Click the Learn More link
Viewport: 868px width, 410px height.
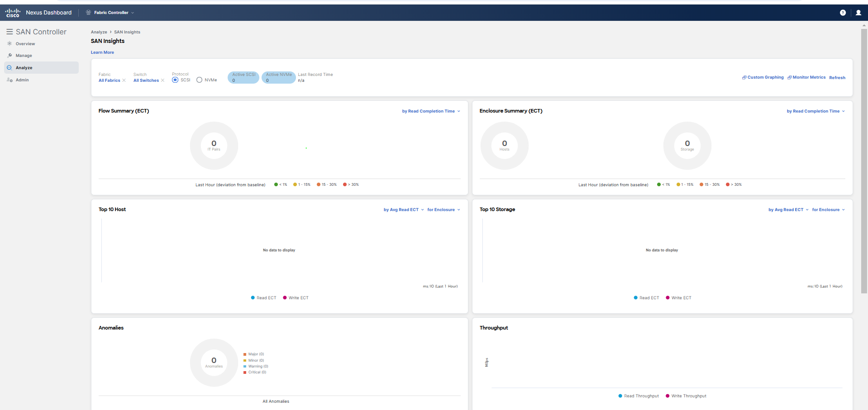(x=102, y=52)
